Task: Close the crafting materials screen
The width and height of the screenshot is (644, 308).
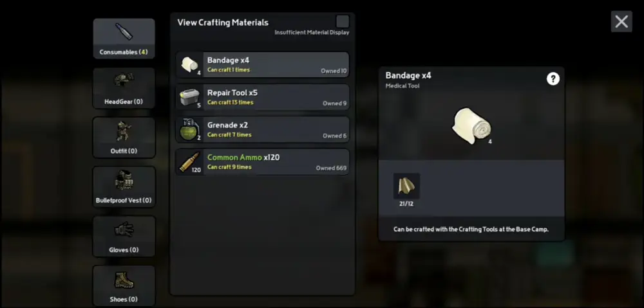Action: pyautogui.click(x=621, y=21)
